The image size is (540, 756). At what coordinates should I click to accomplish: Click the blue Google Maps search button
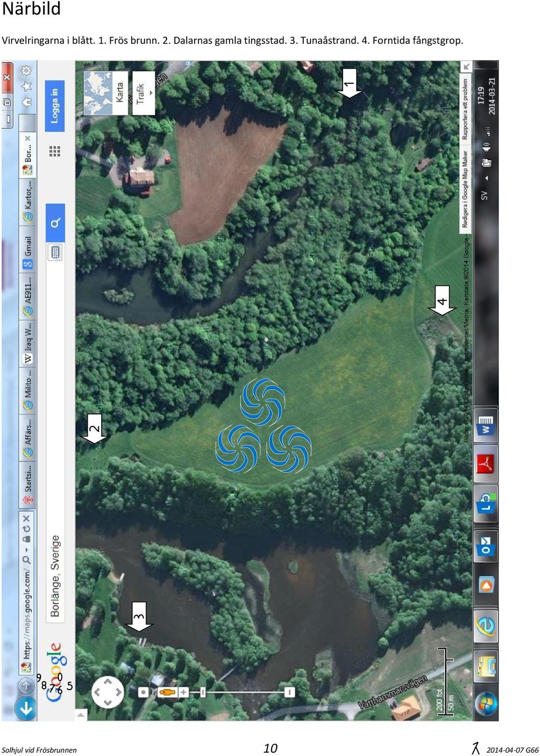(55, 223)
